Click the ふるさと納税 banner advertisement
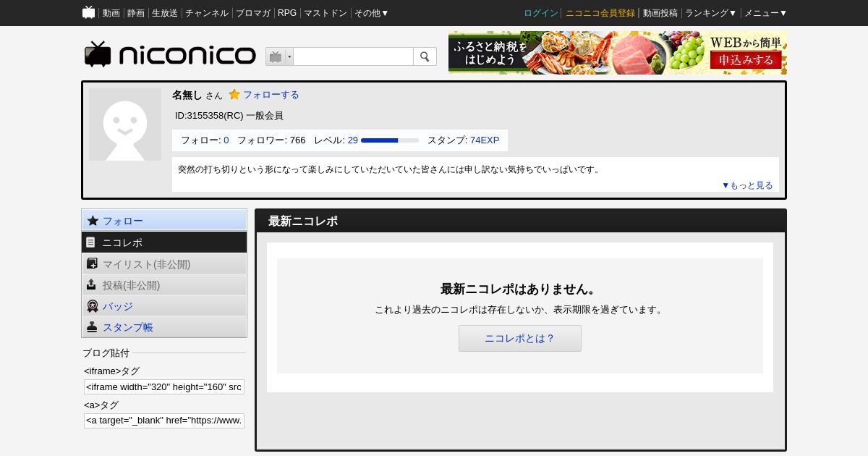 pos(618,53)
